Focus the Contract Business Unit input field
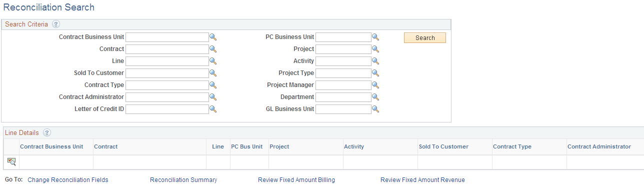 coord(167,37)
